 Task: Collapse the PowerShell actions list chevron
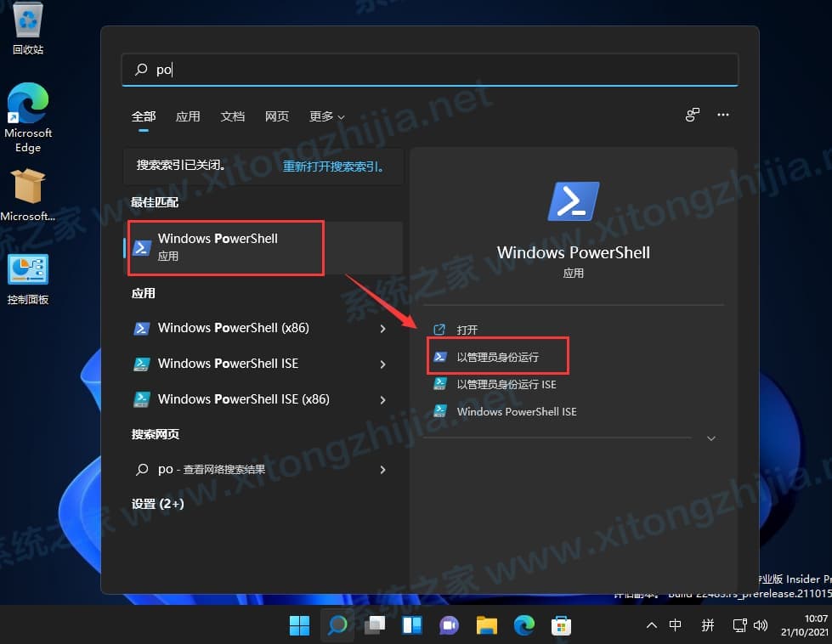click(711, 438)
